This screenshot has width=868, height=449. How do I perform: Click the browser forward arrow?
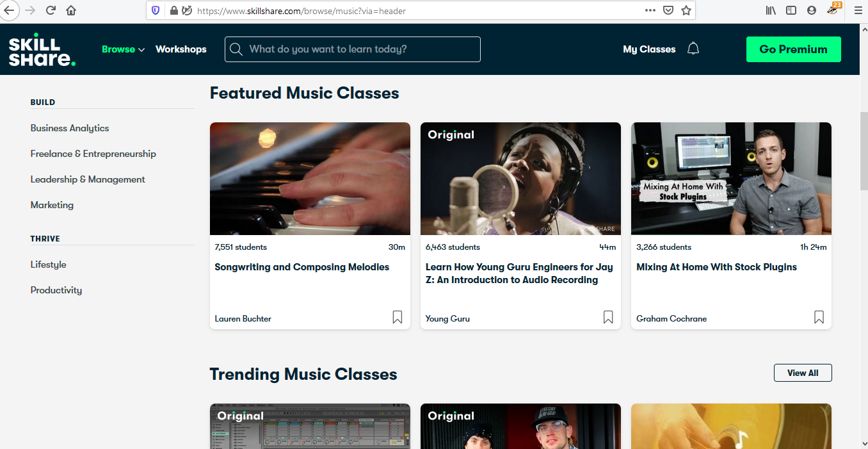click(30, 10)
